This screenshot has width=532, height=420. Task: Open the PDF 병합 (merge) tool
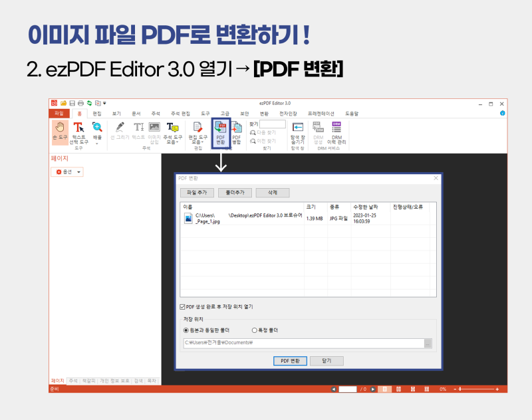click(x=237, y=131)
